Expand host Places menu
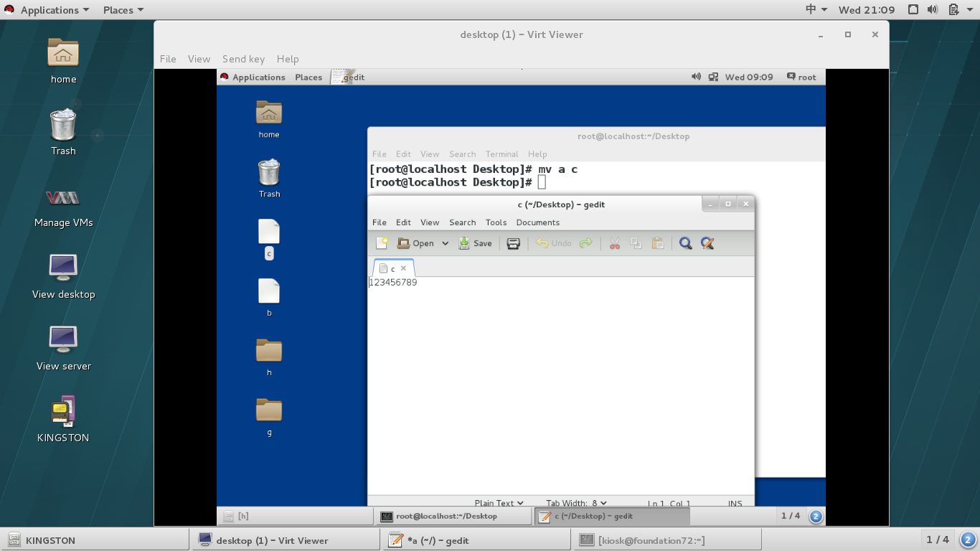Viewport: 980px width, 551px height. pyautogui.click(x=123, y=10)
